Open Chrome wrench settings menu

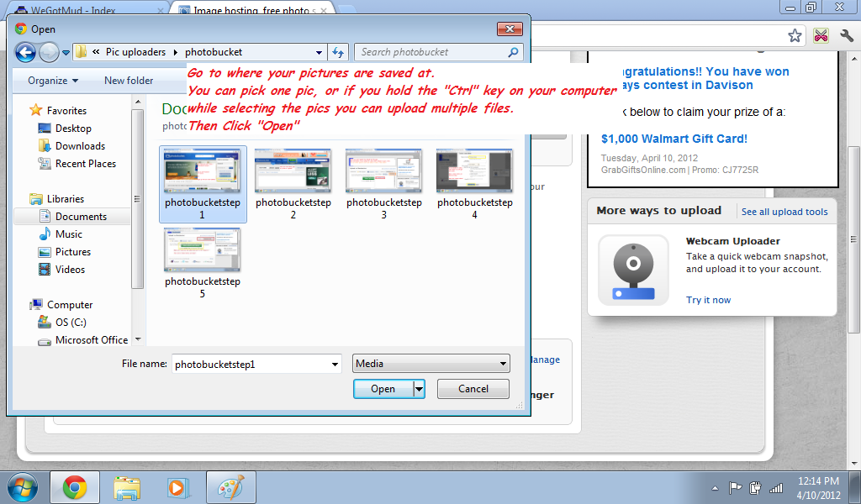click(847, 35)
